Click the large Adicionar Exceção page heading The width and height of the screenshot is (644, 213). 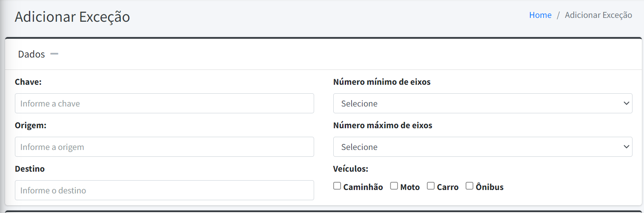coord(72,17)
